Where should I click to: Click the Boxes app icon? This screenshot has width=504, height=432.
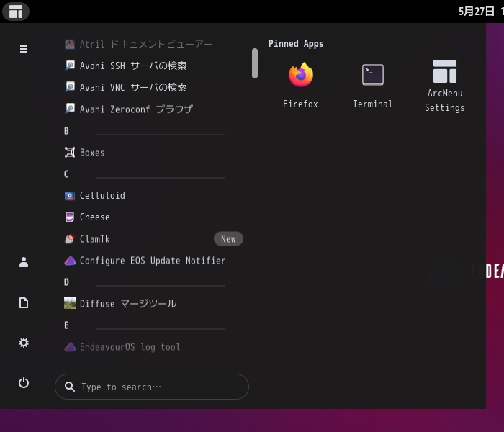pyautogui.click(x=70, y=152)
